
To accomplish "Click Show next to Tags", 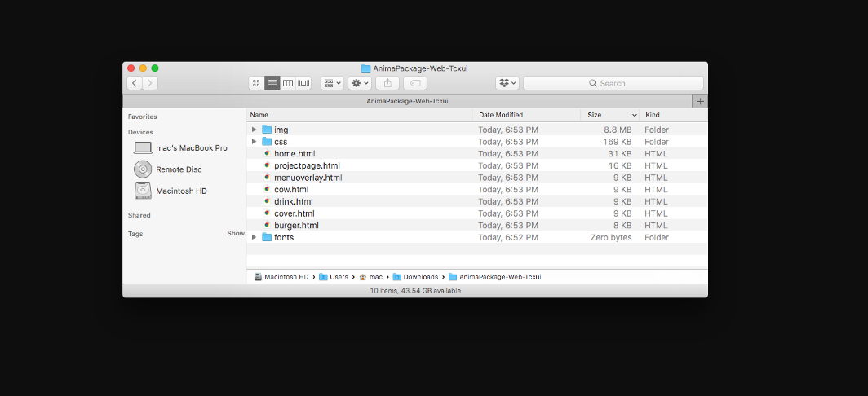I will pos(236,233).
